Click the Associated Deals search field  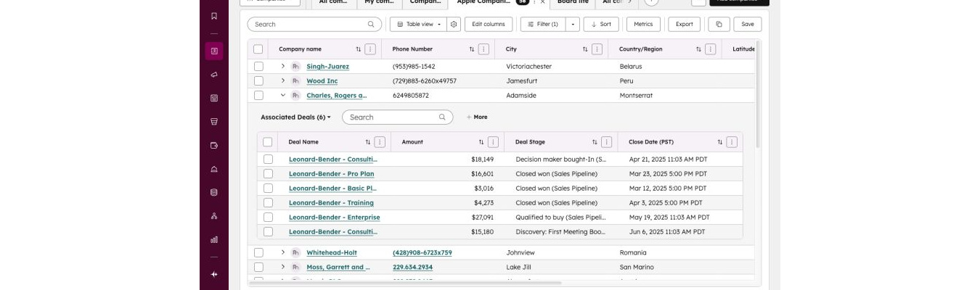click(397, 117)
